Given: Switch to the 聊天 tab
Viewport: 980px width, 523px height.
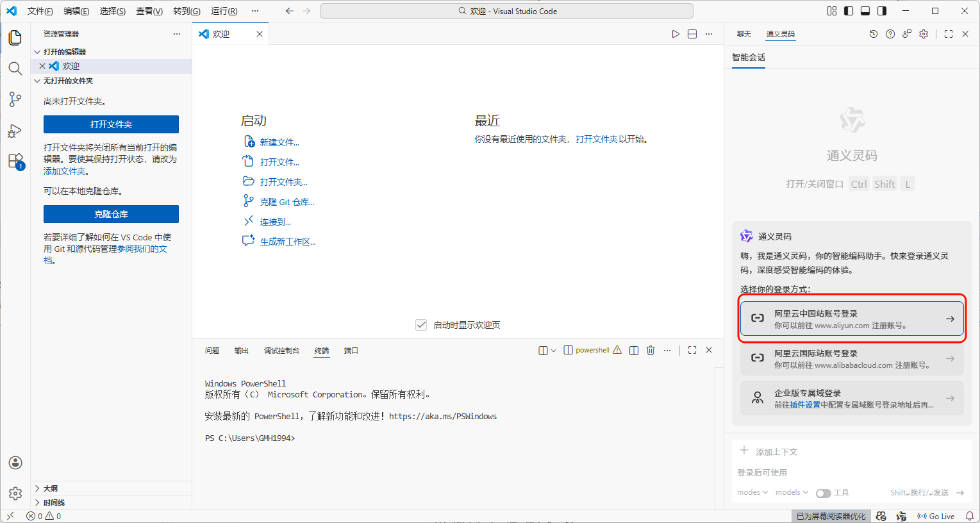Looking at the screenshot, I should pos(744,34).
